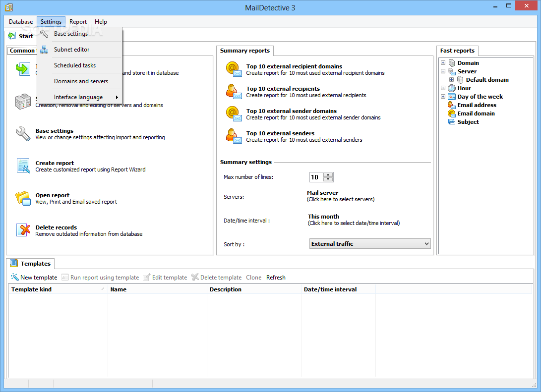The width and height of the screenshot is (541, 392).
Task: Expand the Domain node in Fast reports
Action: 443,63
